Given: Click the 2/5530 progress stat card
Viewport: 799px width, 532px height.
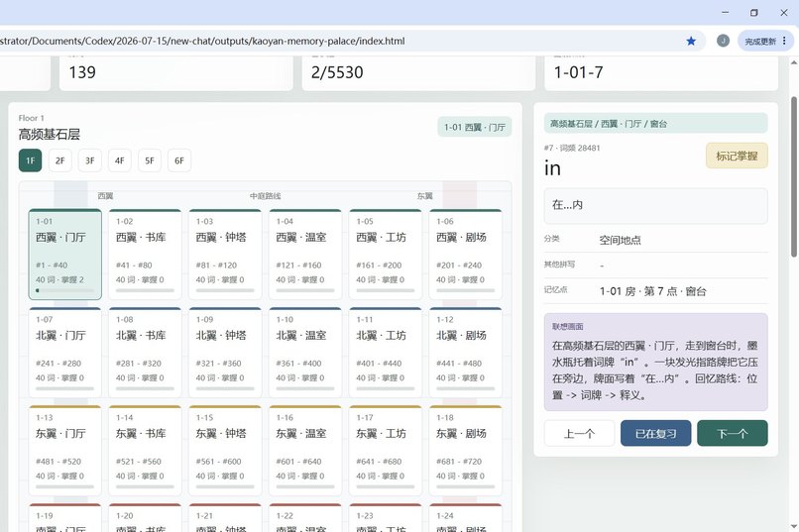Looking at the screenshot, I should pyautogui.click(x=418, y=72).
